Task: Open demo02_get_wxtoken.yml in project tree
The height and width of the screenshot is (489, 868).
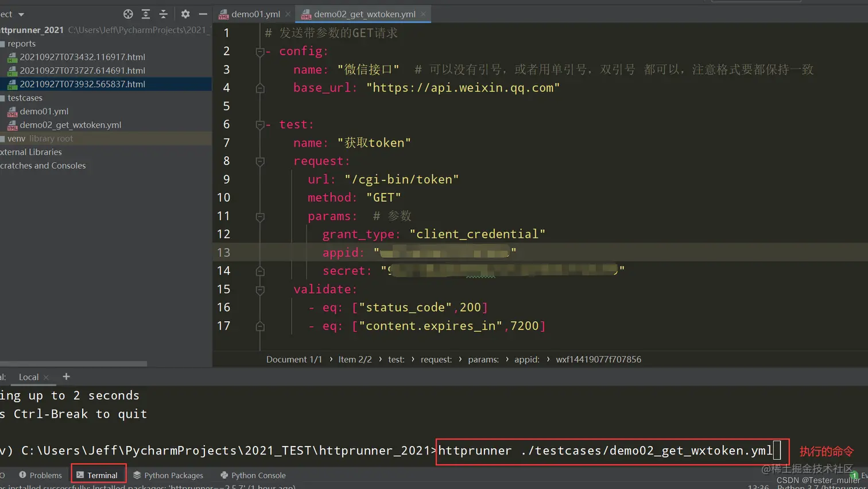Action: click(71, 125)
